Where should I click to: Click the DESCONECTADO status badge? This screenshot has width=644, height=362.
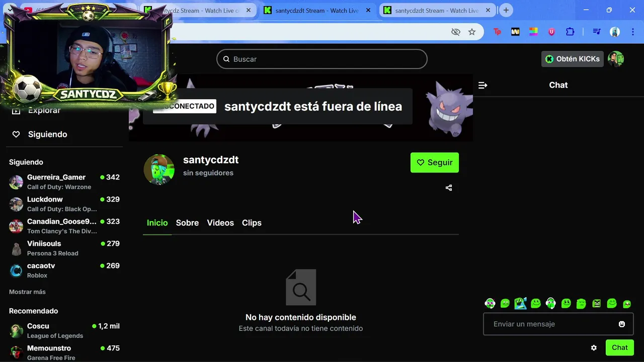coord(185,106)
